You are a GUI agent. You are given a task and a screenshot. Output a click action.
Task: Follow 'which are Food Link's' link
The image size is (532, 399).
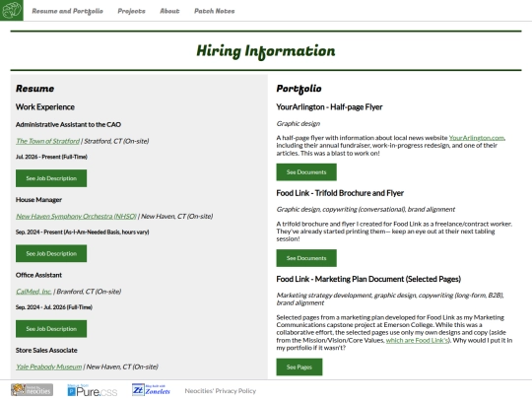(417, 340)
